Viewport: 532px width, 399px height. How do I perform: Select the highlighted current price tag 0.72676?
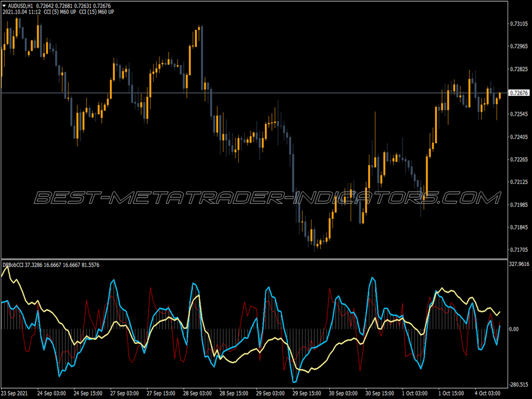(x=519, y=93)
